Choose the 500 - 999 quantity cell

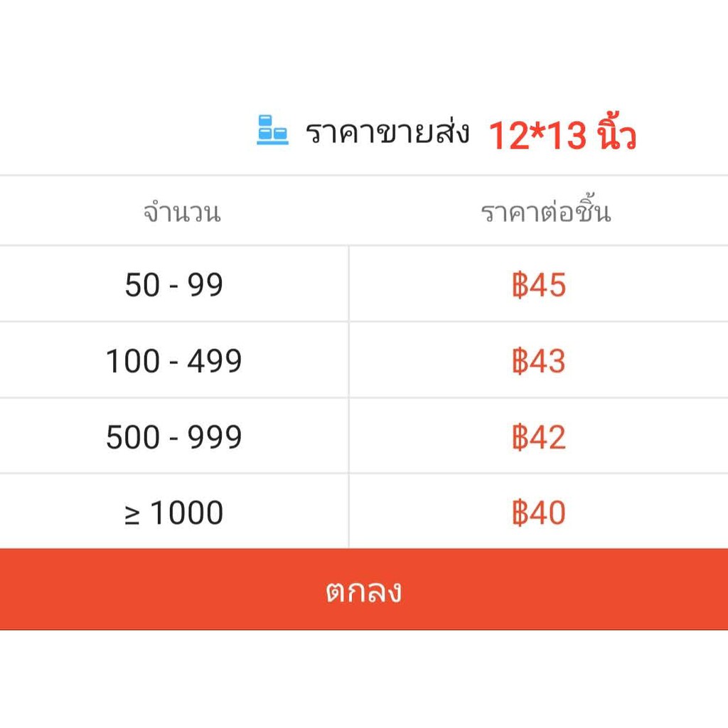174,437
